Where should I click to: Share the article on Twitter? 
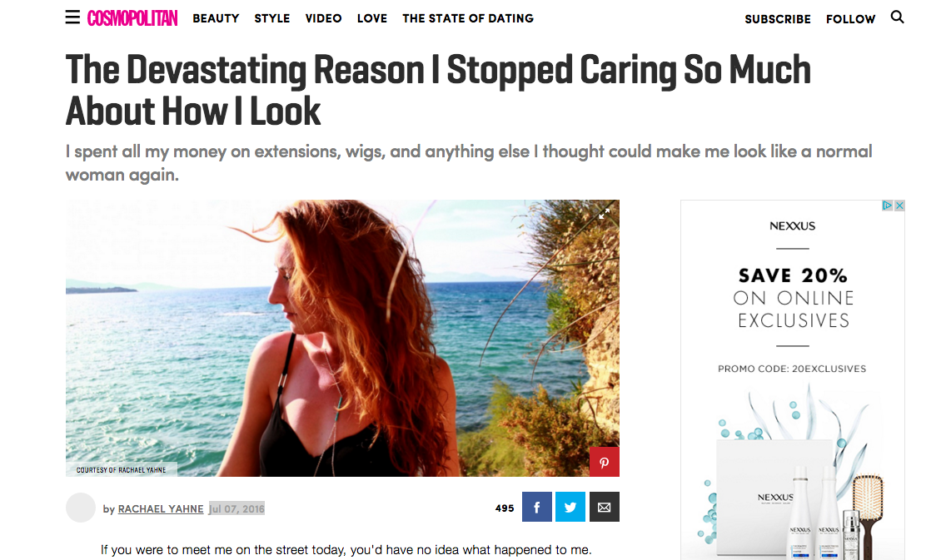570,507
